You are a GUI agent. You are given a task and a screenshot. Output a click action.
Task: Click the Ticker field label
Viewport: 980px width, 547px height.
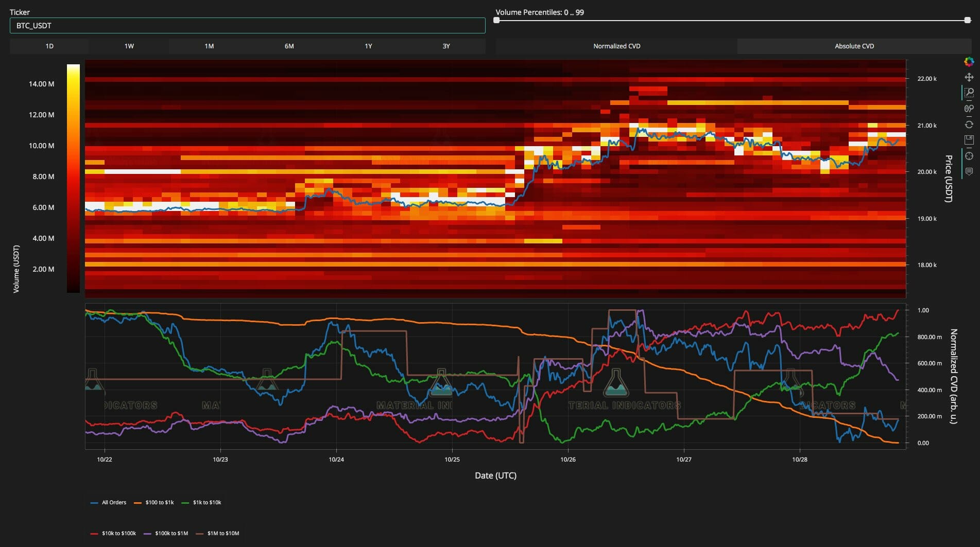coord(20,12)
